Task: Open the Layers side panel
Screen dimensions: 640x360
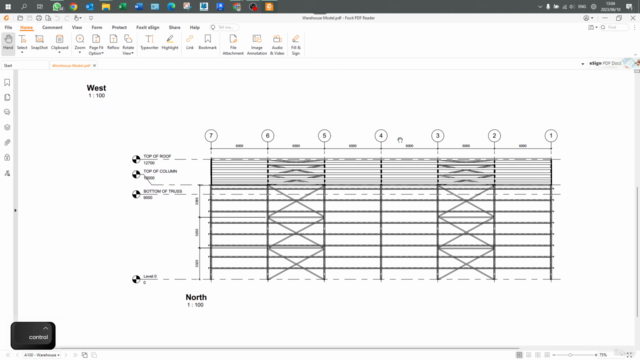Action: (7, 127)
